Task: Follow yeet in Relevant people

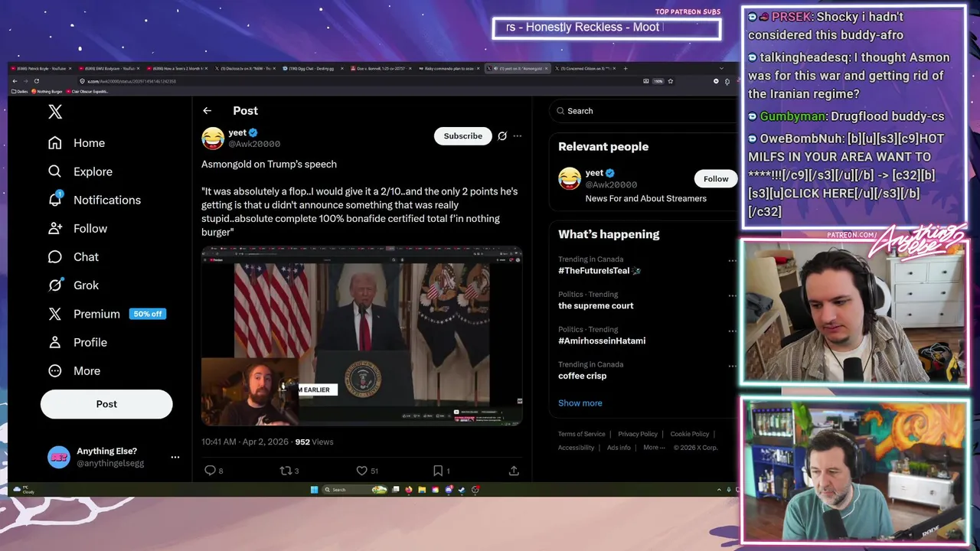Action: tap(716, 178)
